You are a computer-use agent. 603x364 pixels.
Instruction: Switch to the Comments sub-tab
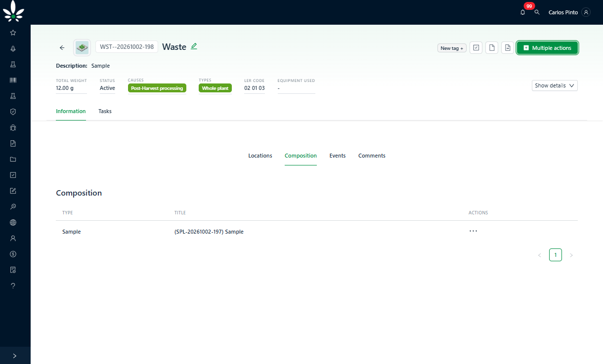tap(372, 156)
